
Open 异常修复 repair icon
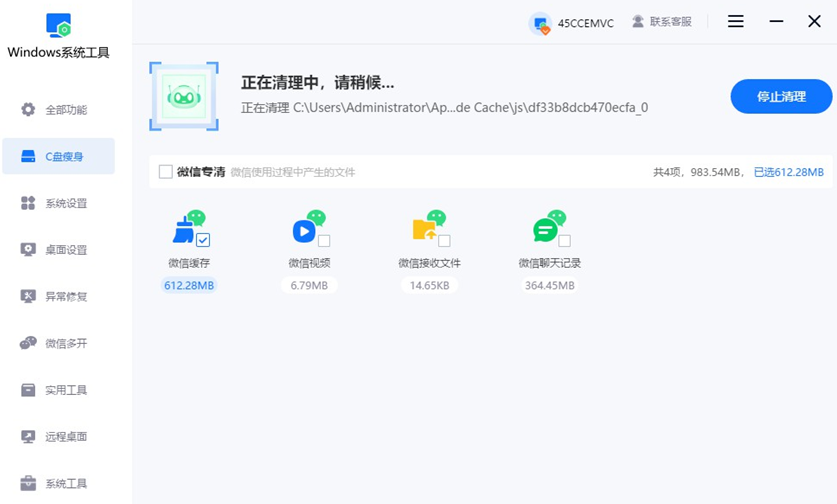pyautogui.click(x=28, y=296)
